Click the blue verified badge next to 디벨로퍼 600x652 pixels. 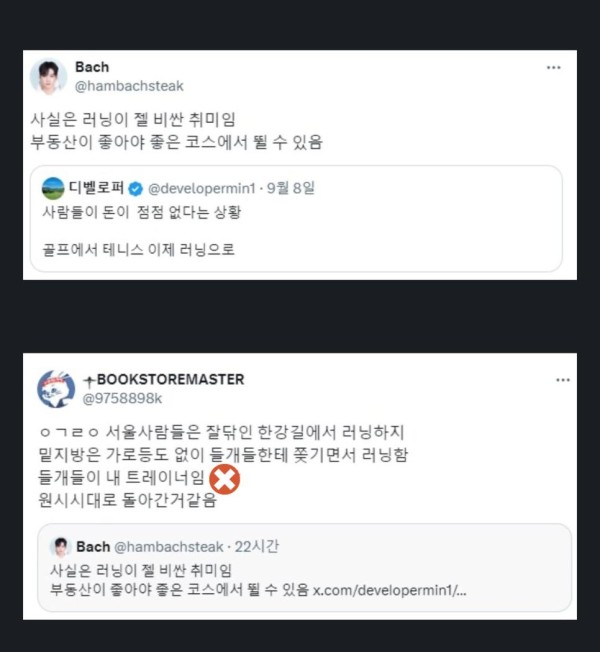135,189
